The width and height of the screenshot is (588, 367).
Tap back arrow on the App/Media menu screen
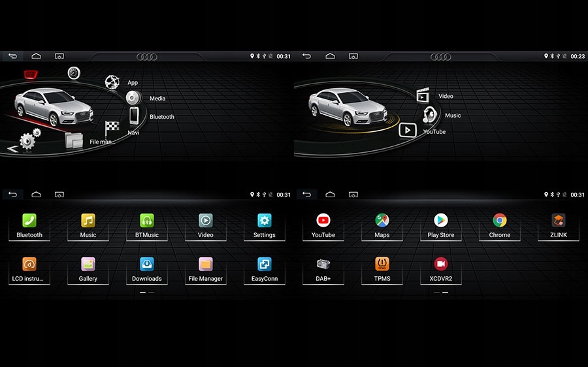[x=13, y=56]
